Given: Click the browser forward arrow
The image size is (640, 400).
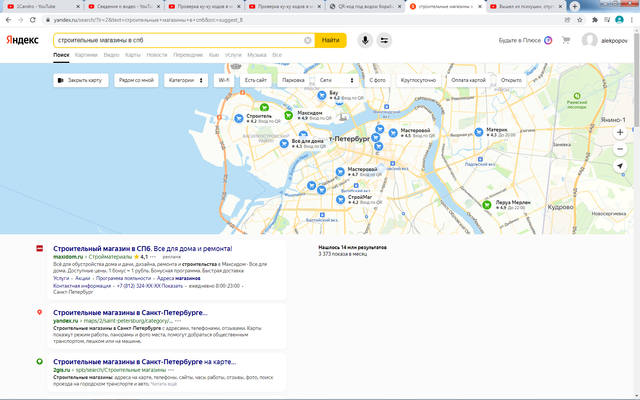Looking at the screenshot, I should tap(20, 20).
